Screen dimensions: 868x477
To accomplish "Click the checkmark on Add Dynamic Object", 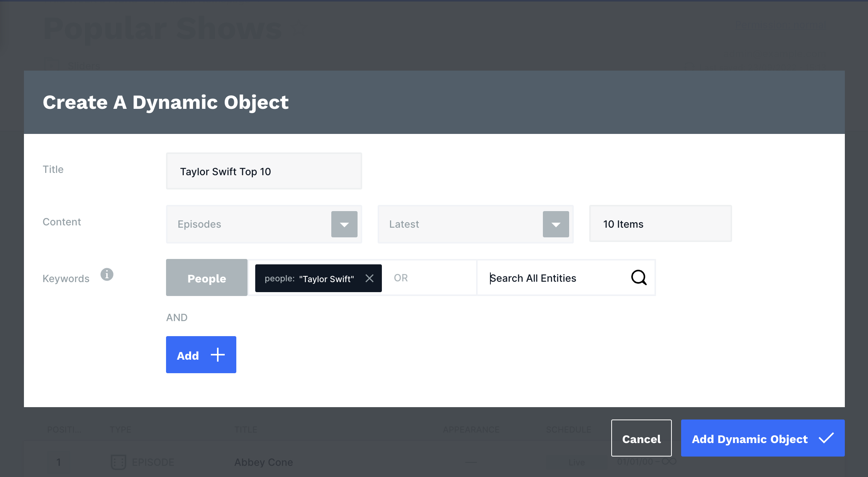I will click(826, 438).
